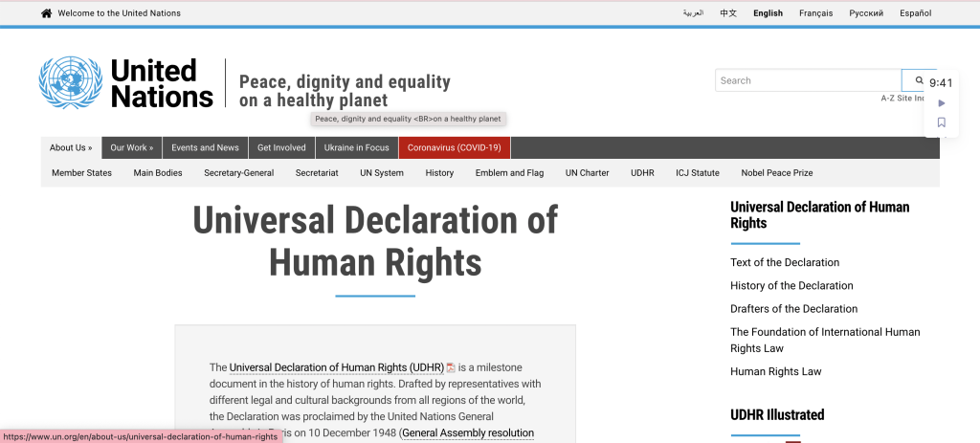Select the English language link
Screen dimensions: 980x443
pos(768,13)
